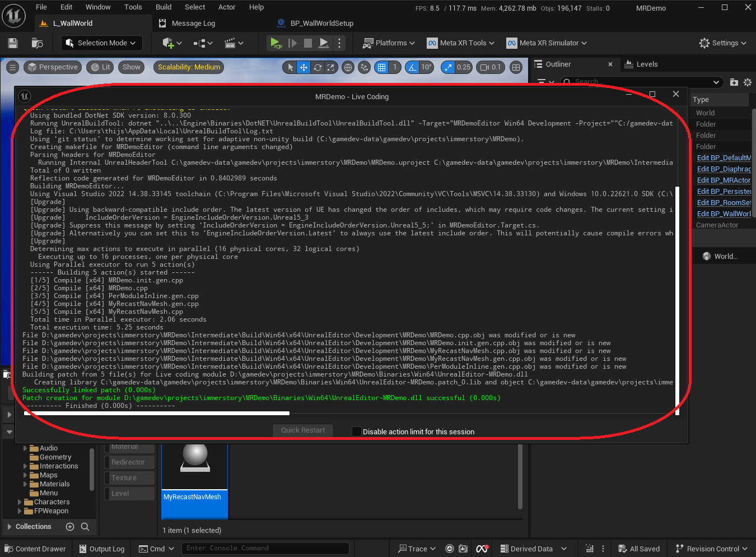Open the Build menu
Viewport: 756px width, 557px height.
click(x=163, y=7)
